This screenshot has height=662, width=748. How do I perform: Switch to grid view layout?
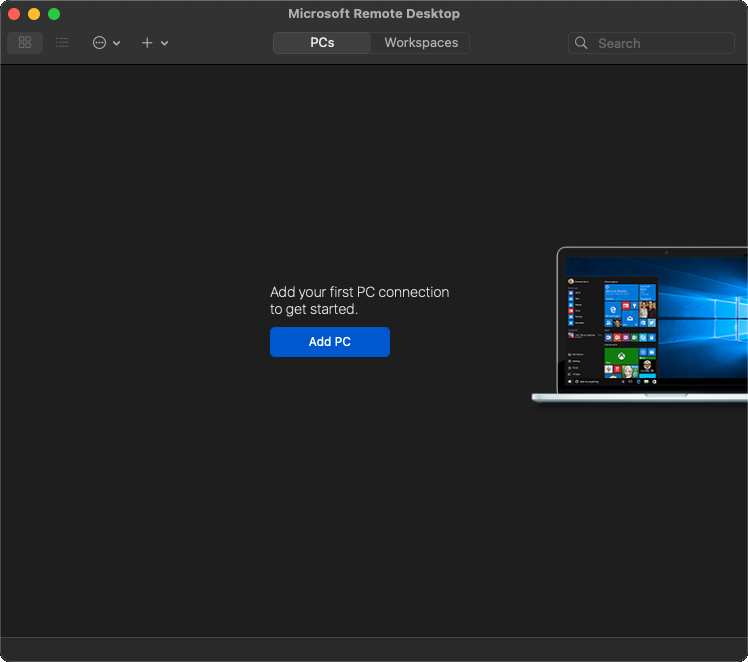click(x=25, y=43)
